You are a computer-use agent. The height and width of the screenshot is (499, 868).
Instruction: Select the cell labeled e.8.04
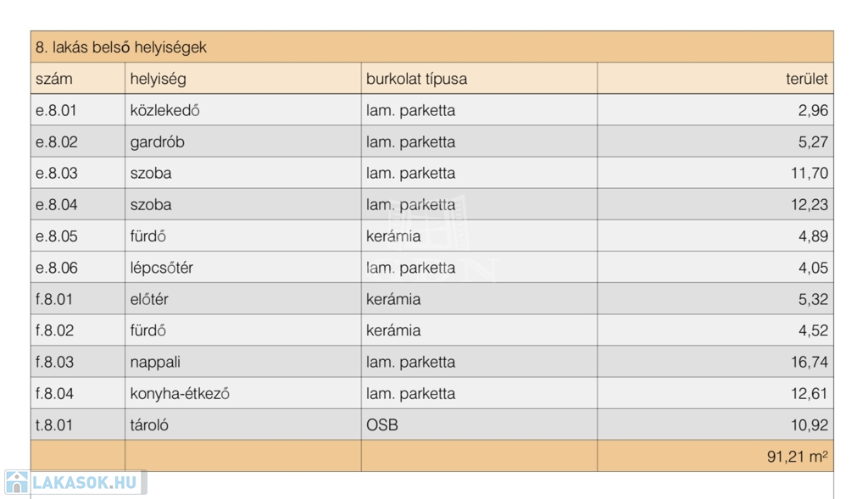pyautogui.click(x=56, y=204)
